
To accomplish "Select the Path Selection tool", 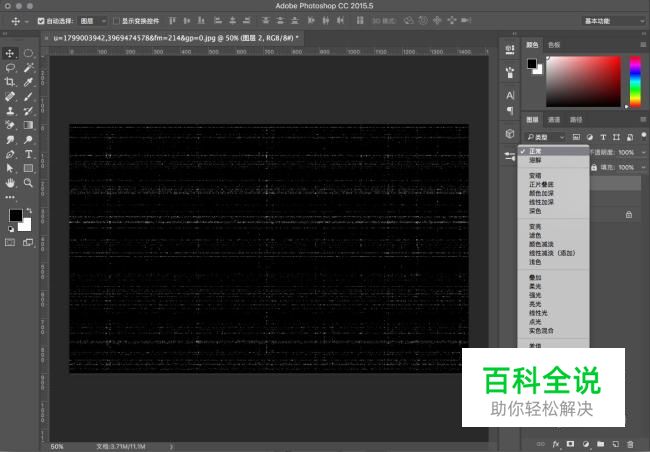I will pos(10,168).
